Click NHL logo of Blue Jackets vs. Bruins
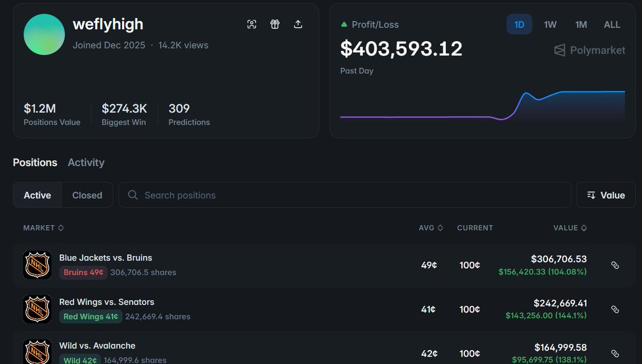This screenshot has width=642, height=364. 37,265
